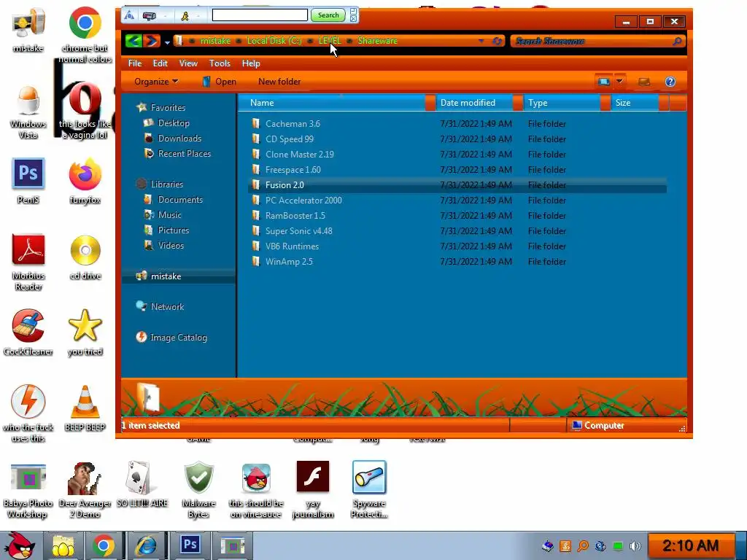Open the more view options arrow
This screenshot has width=747, height=560.
coord(619,82)
